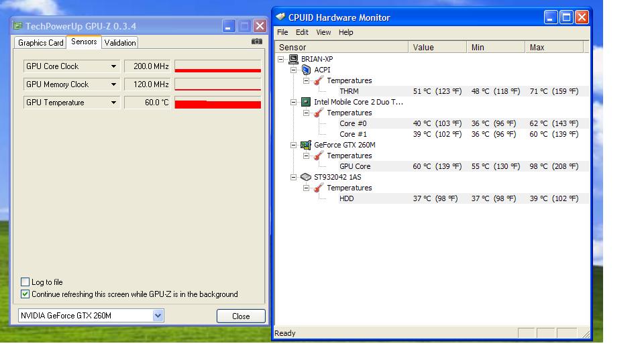The width and height of the screenshot is (644, 362).
Task: Click the thermometer icon under ACPI
Action: click(x=318, y=80)
